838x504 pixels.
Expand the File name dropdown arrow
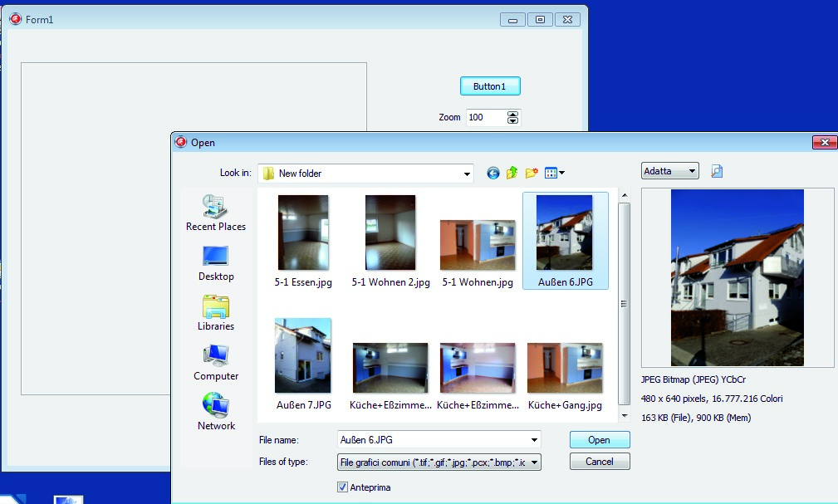(534, 440)
